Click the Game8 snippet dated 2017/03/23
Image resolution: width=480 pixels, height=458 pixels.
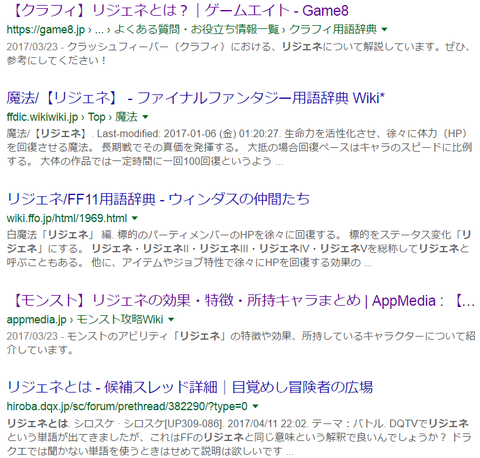coord(239,53)
